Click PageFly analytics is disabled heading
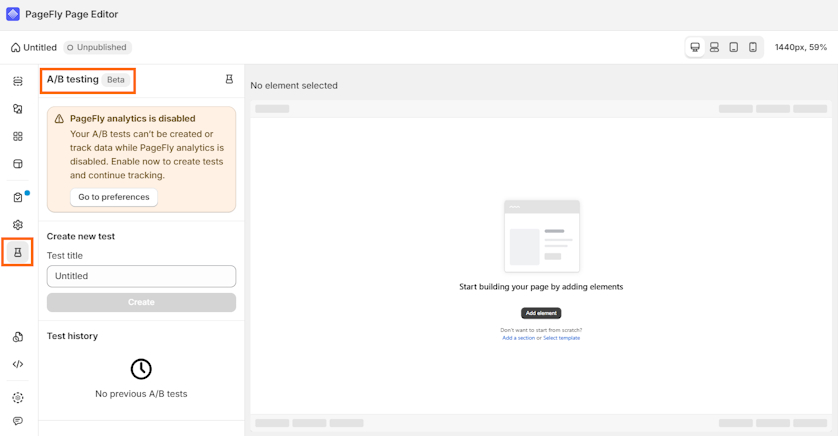 coord(133,119)
